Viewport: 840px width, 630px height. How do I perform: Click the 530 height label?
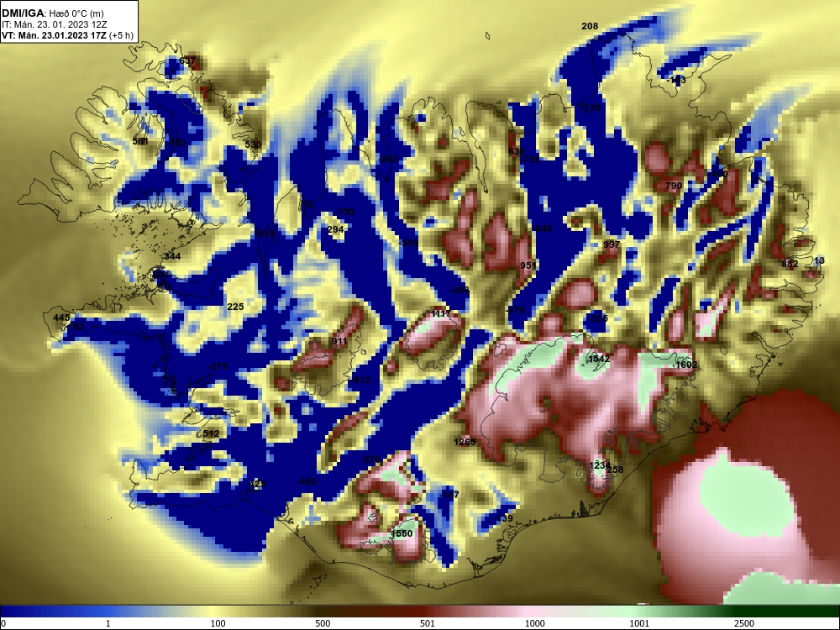click(253, 144)
